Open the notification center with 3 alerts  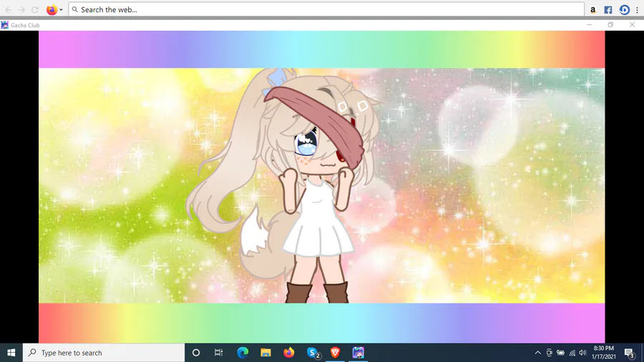click(x=629, y=353)
